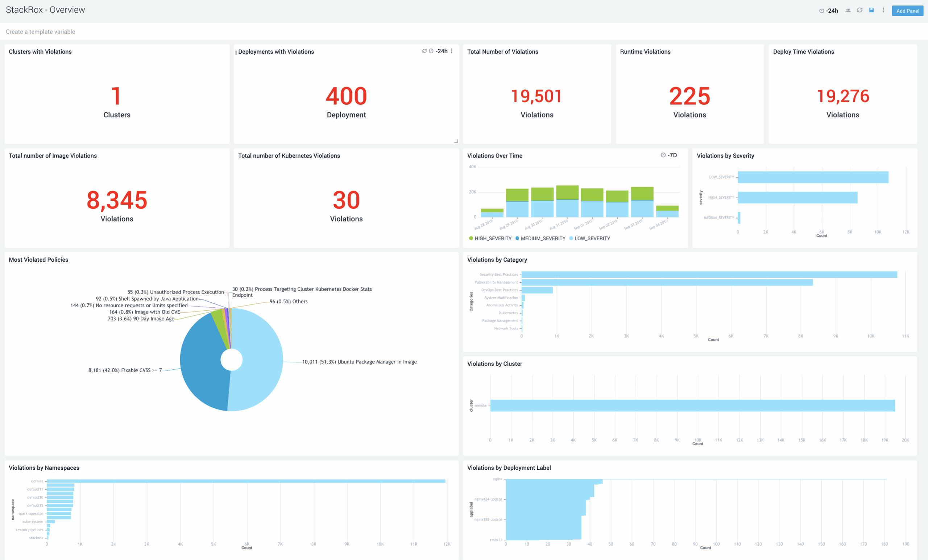Click Create a template variable
The height and width of the screenshot is (560, 928).
click(40, 32)
